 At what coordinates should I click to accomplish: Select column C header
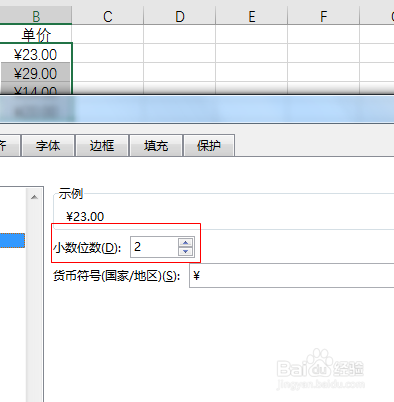(108, 16)
